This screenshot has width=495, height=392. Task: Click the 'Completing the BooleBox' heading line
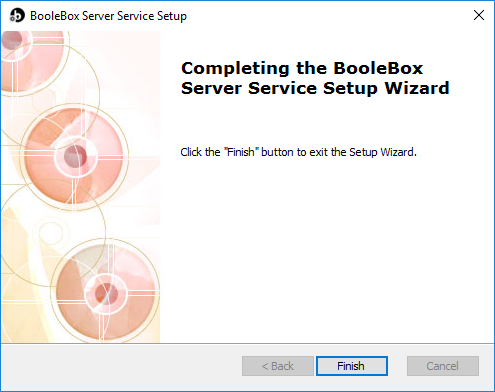coord(302,69)
